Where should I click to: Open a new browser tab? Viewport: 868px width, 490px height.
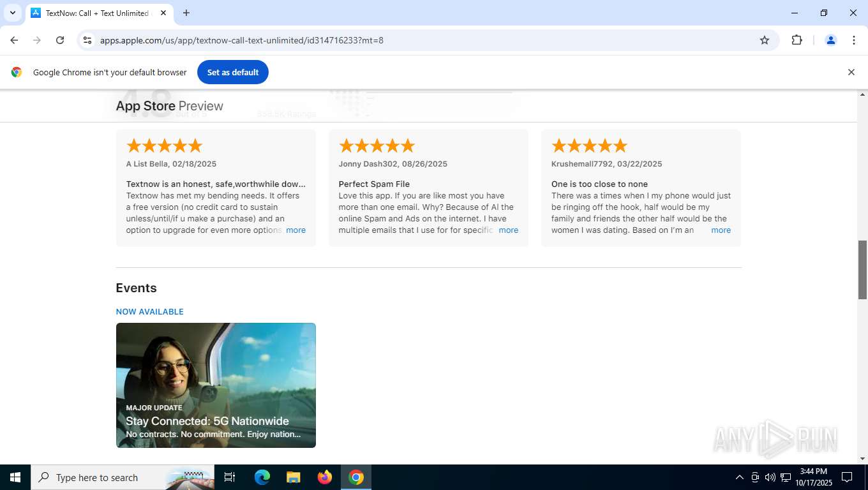186,13
